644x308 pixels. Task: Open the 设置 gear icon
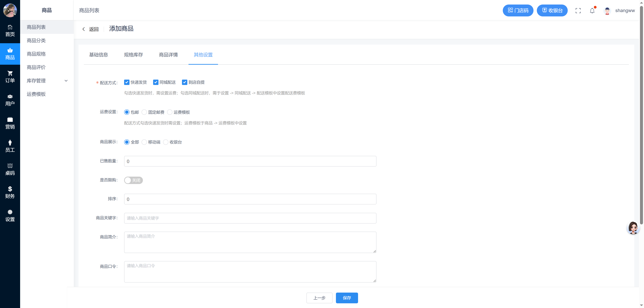10,212
